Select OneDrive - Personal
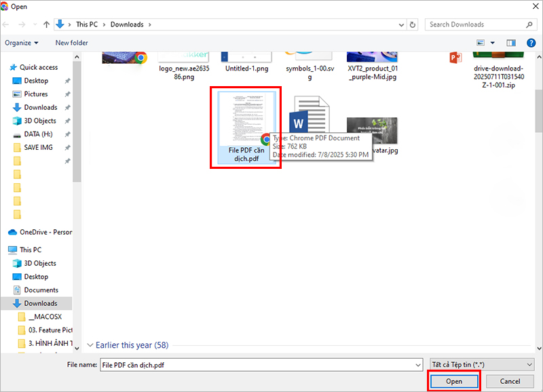This screenshot has height=392, width=543. pyautogui.click(x=40, y=232)
